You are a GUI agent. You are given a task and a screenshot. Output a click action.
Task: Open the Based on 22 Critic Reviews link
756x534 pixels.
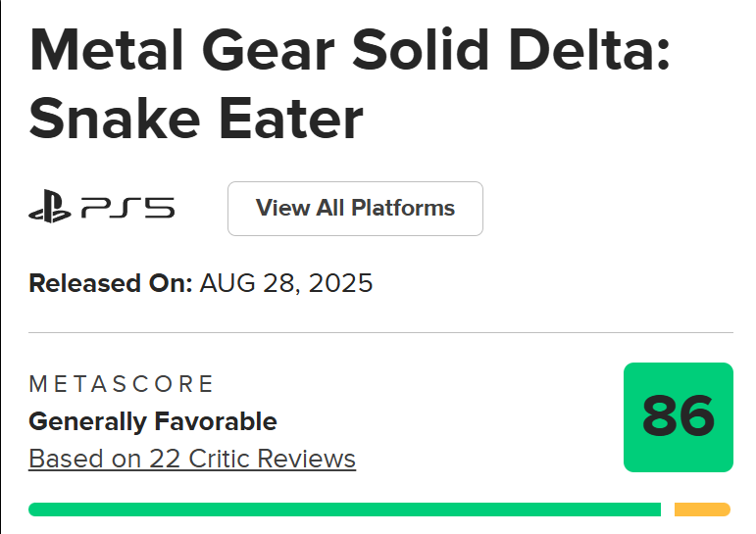tap(192, 459)
